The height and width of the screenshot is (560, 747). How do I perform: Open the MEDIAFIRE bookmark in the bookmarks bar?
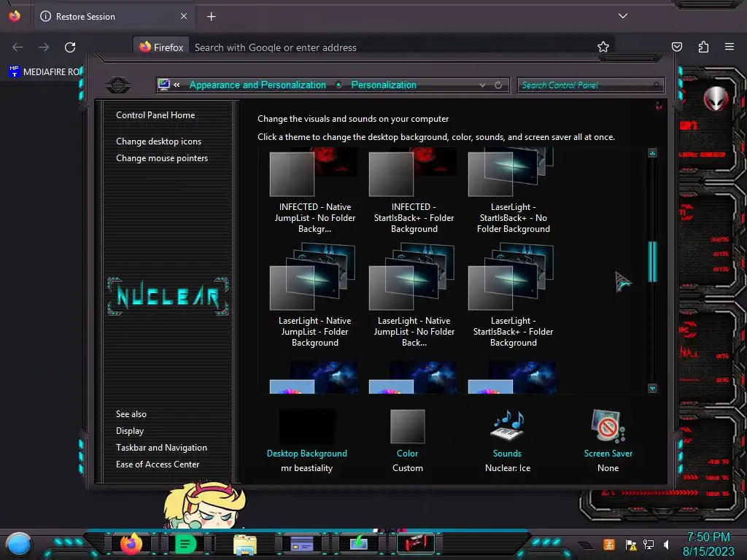tap(44, 72)
